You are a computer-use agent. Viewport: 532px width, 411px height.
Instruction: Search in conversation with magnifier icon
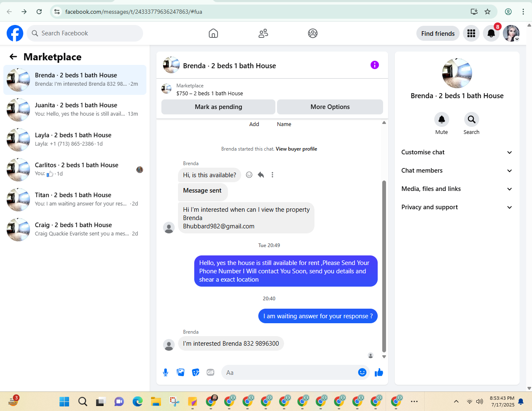472,119
